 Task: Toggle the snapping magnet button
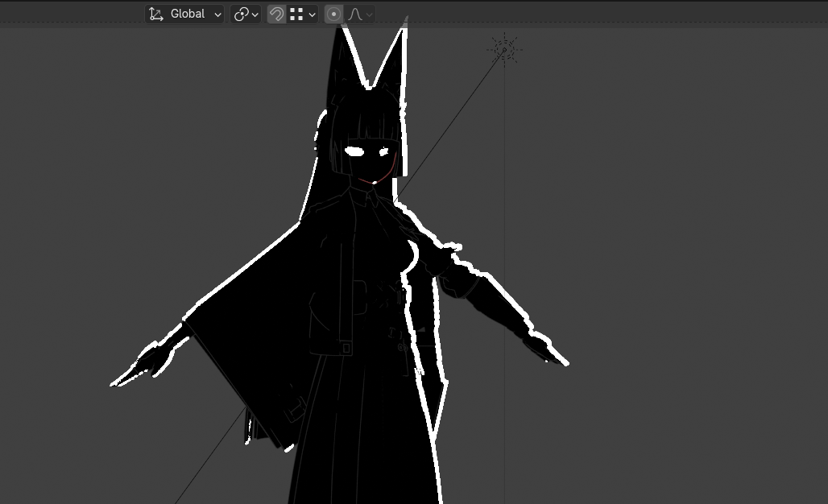276,14
